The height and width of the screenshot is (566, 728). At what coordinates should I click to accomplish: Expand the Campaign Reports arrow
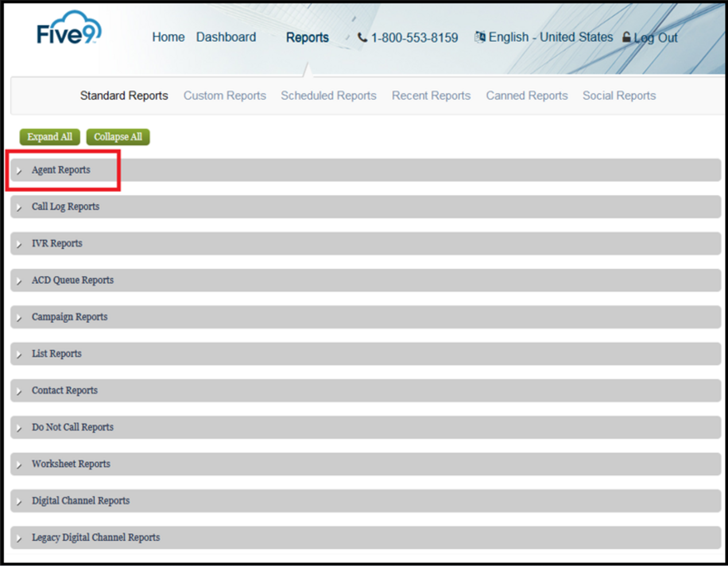(19, 317)
